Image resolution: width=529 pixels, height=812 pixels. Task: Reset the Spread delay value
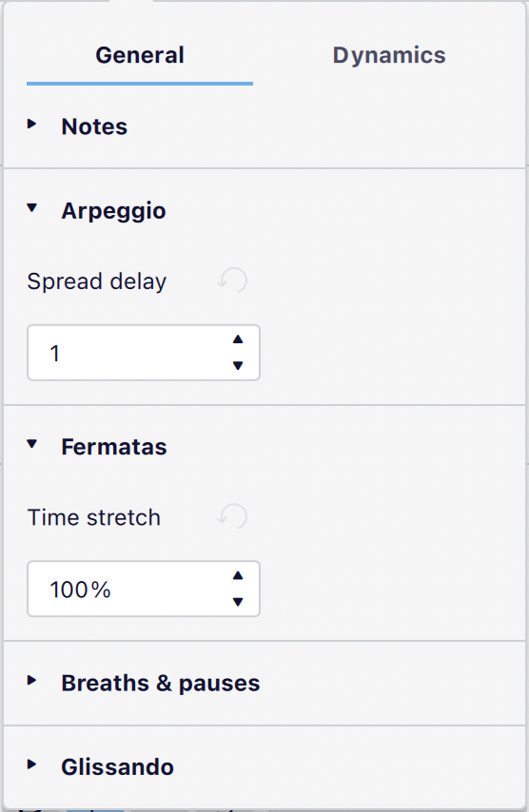point(232,280)
